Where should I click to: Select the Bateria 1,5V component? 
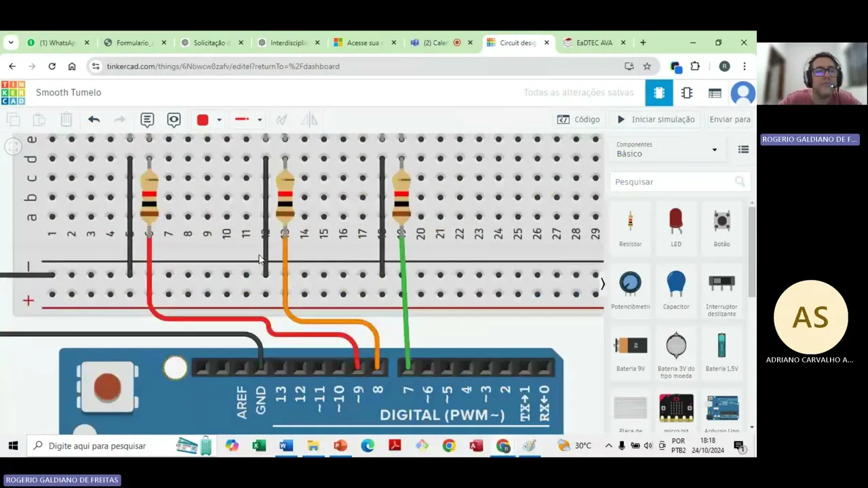(x=722, y=352)
